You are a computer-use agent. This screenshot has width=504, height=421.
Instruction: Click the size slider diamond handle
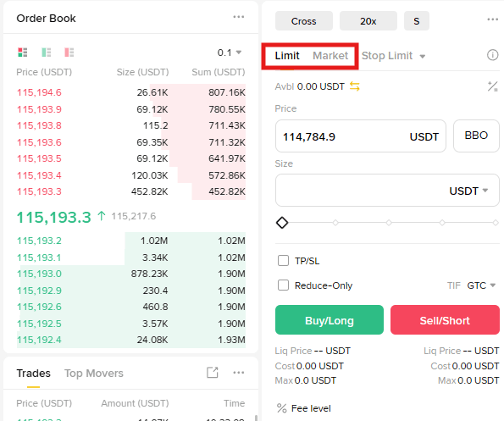coord(282,223)
